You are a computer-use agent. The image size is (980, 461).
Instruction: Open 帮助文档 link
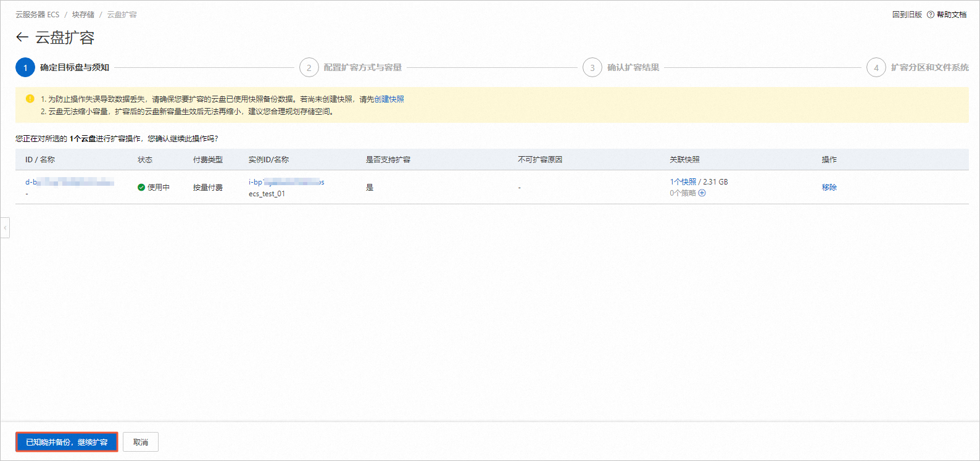click(952, 15)
